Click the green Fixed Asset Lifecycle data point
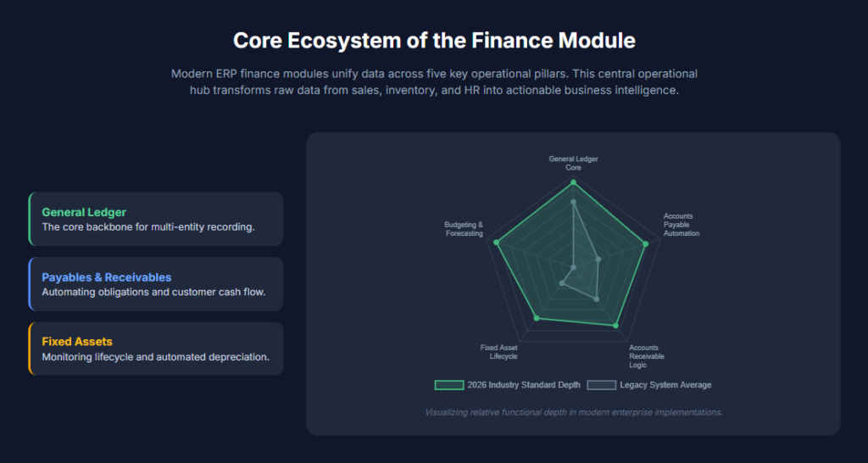868x463 pixels. [x=536, y=318]
